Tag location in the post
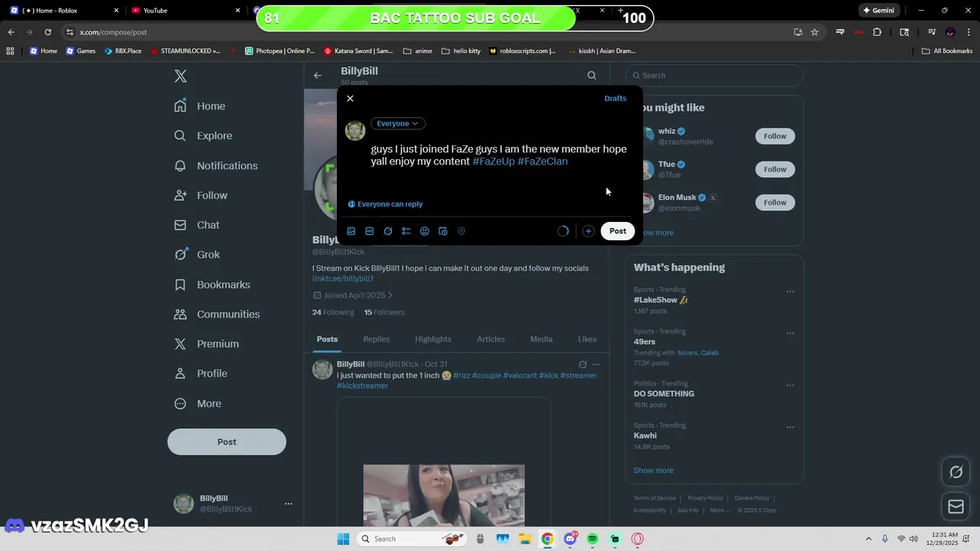 click(x=462, y=231)
